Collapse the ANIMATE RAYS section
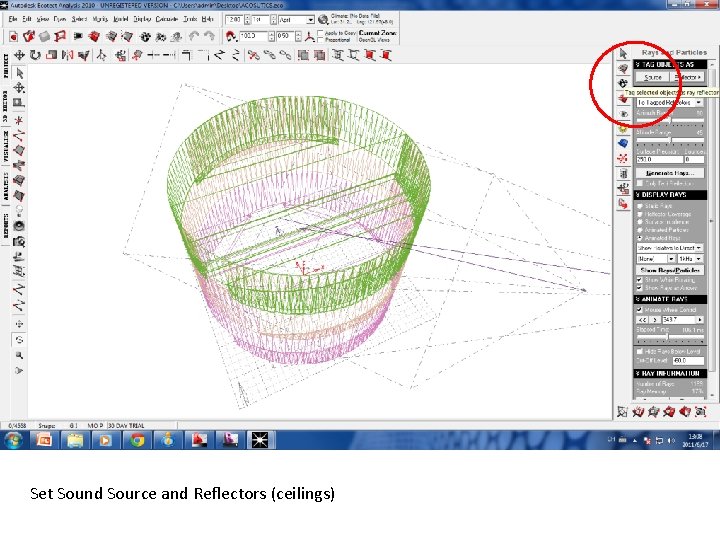720x540 pixels. pos(670,299)
